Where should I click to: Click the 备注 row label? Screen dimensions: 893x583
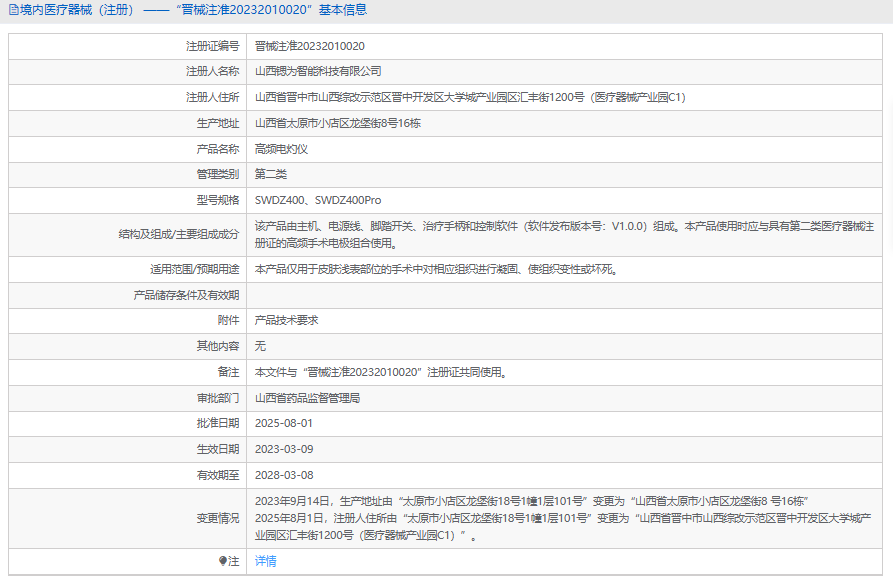point(228,372)
